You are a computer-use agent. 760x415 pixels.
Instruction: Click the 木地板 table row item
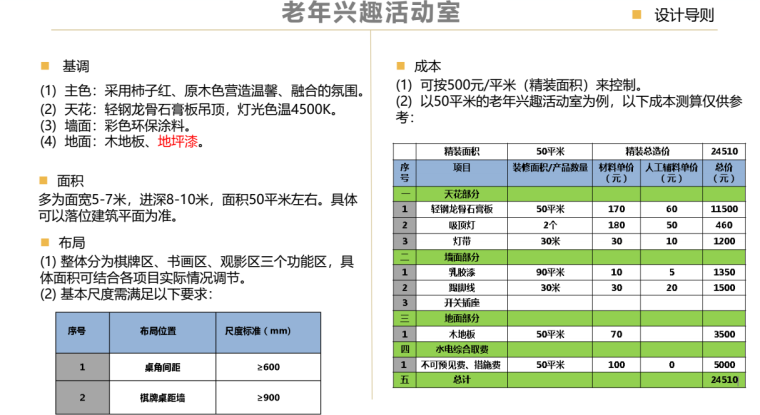[461, 333]
